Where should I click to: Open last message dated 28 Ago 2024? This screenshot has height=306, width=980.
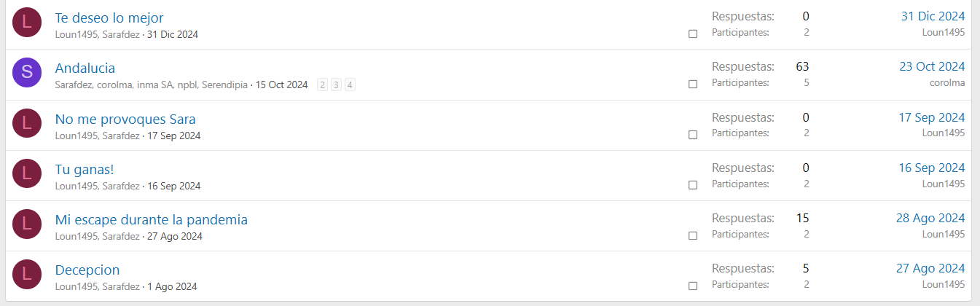pyautogui.click(x=930, y=218)
